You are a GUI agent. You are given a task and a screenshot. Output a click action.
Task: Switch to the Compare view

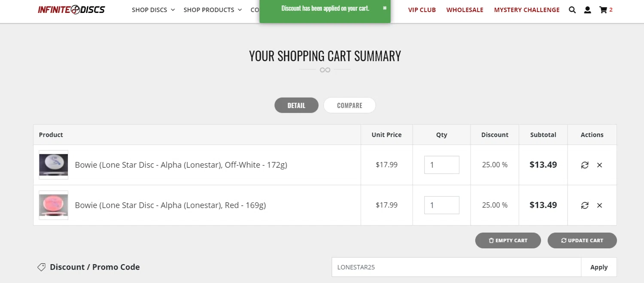[349, 105]
